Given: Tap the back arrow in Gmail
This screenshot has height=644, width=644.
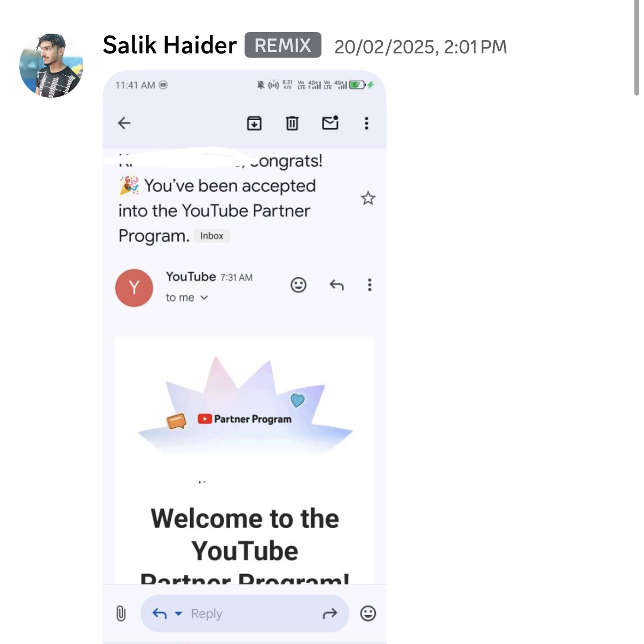Looking at the screenshot, I should point(124,123).
